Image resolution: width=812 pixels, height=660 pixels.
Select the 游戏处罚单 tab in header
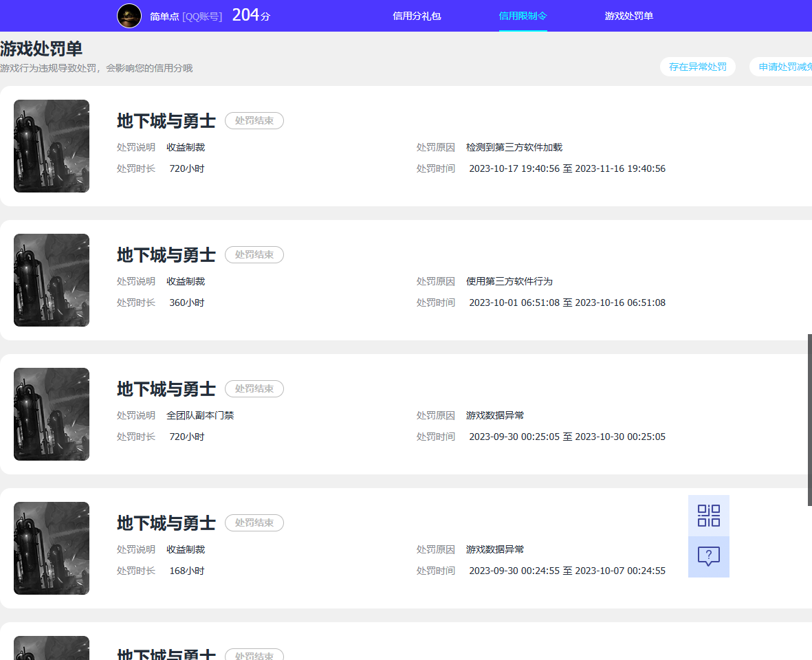(x=628, y=16)
